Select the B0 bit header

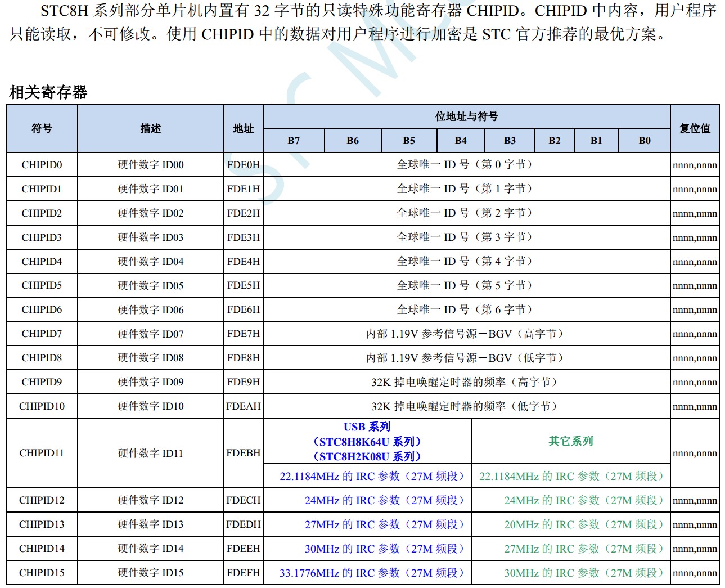coord(645,141)
